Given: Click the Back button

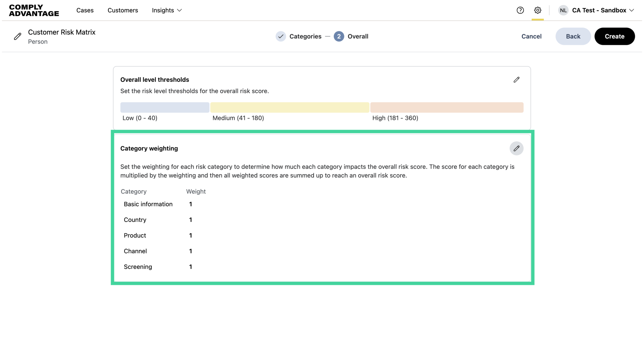Looking at the screenshot, I should pos(573,37).
